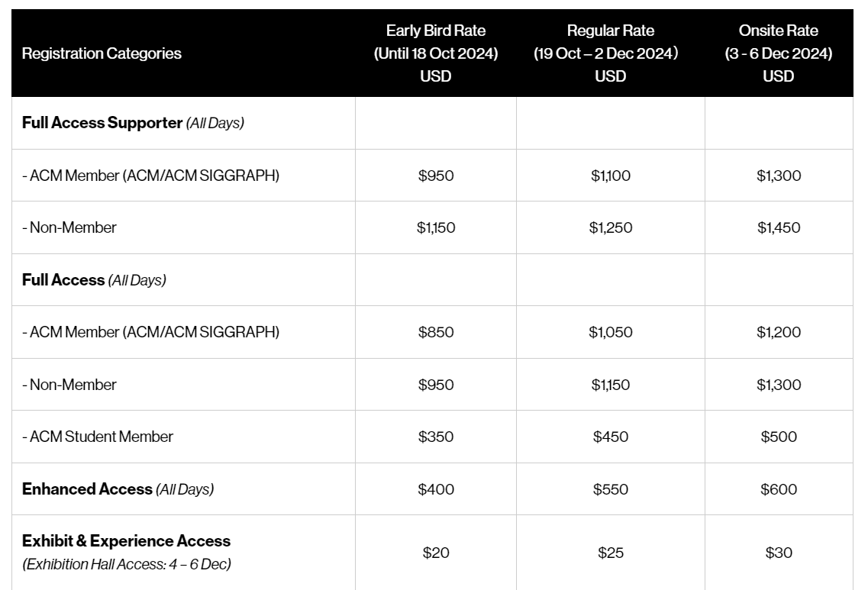868x590 pixels.
Task: Select the $1,100 regular supporter member price
Action: click(610, 176)
